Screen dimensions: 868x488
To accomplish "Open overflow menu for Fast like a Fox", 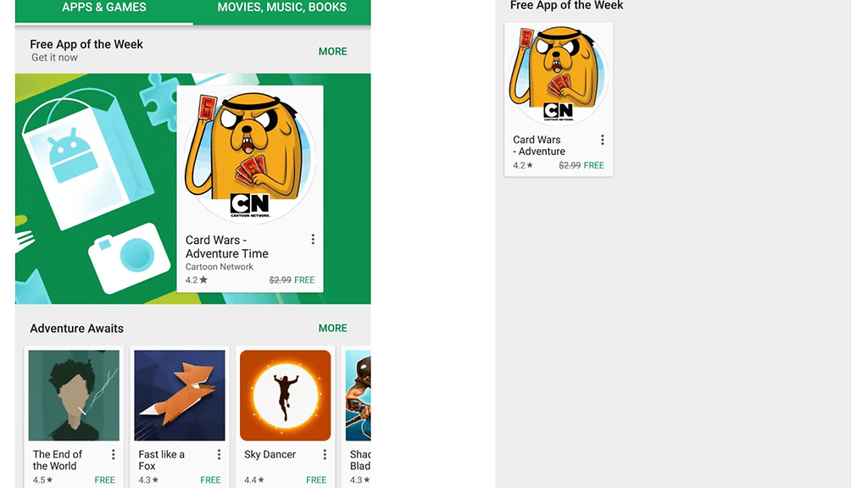I will pos(219,454).
